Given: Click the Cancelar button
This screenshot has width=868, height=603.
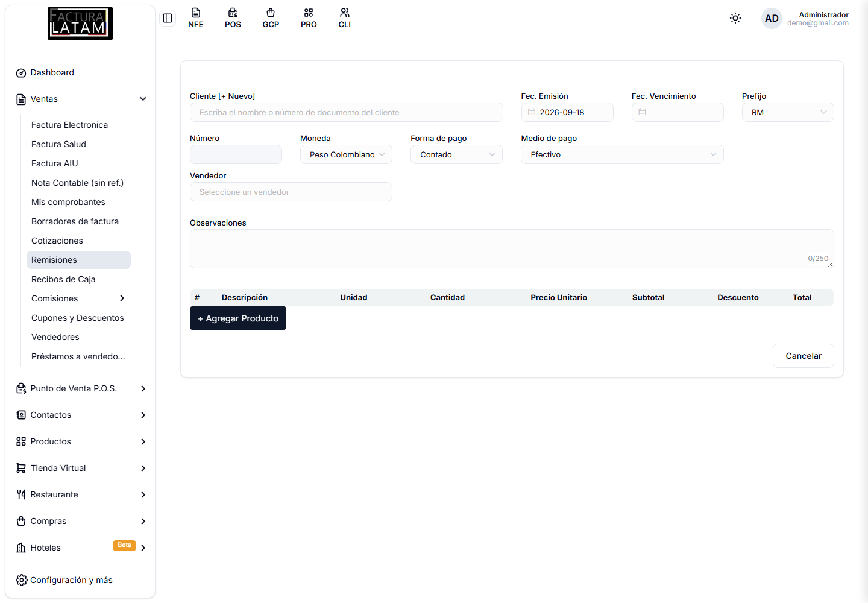Looking at the screenshot, I should (x=804, y=356).
